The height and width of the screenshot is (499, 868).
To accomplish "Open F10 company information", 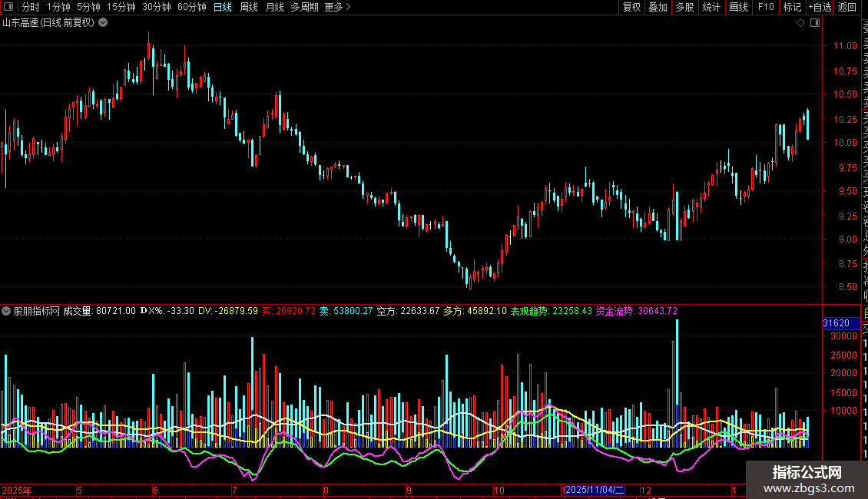I will click(766, 7).
